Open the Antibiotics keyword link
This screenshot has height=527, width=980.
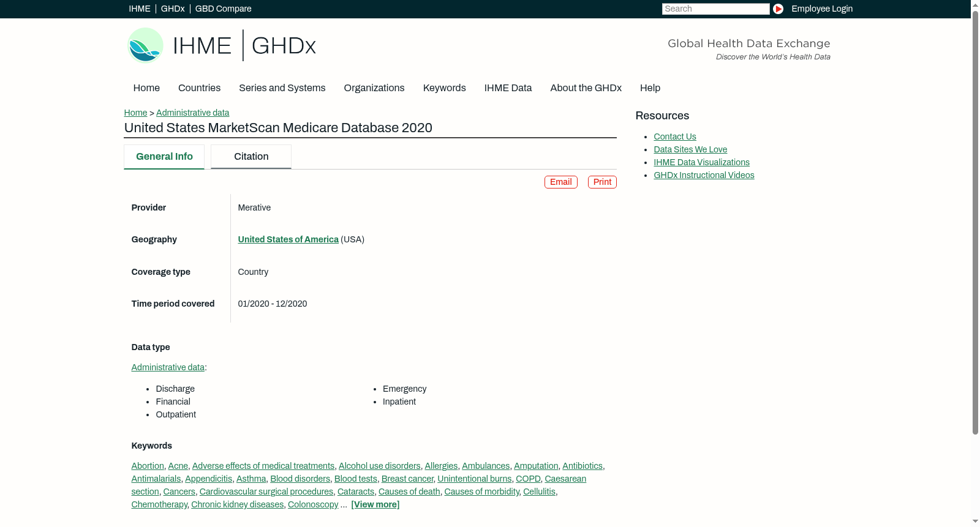(x=582, y=466)
